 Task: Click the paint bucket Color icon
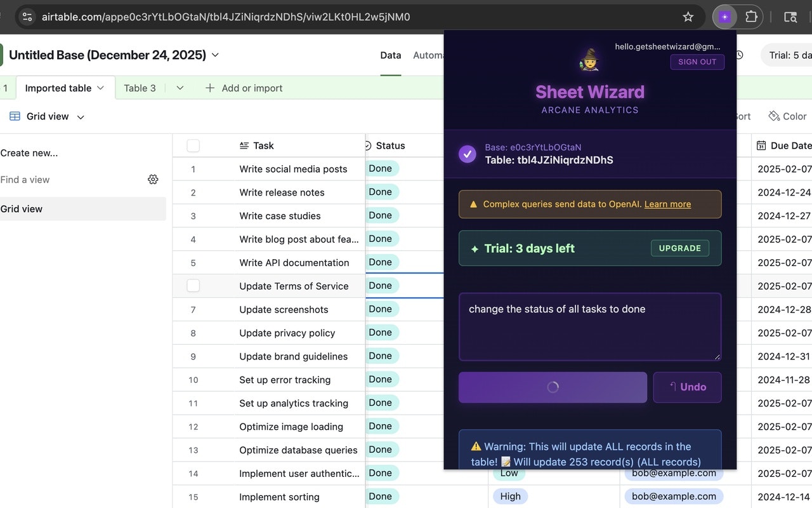773,116
